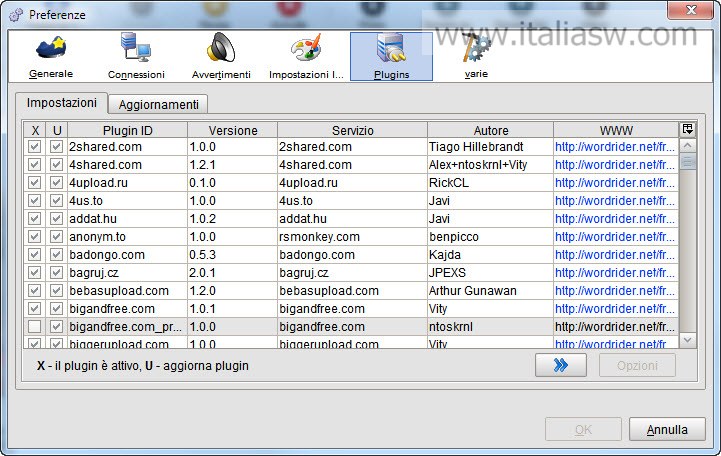Screen dimensions: 721x456
Task: Click the scrollbar down arrow in plugin table
Action: click(688, 340)
